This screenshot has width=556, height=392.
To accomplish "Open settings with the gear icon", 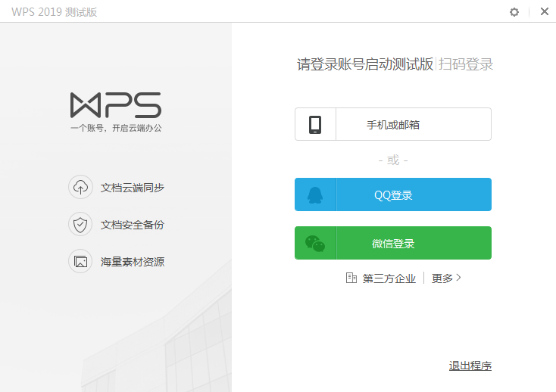I will [514, 12].
